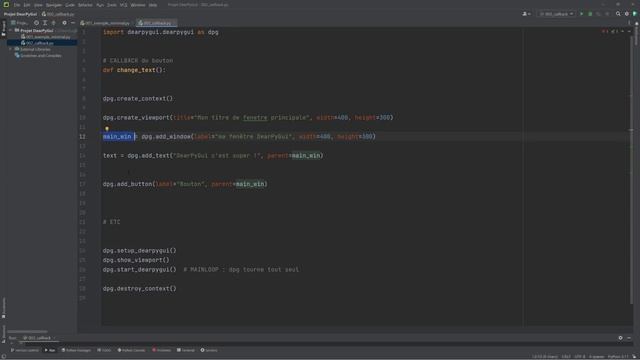Expand the External Libraries node

pyautogui.click(x=11, y=49)
